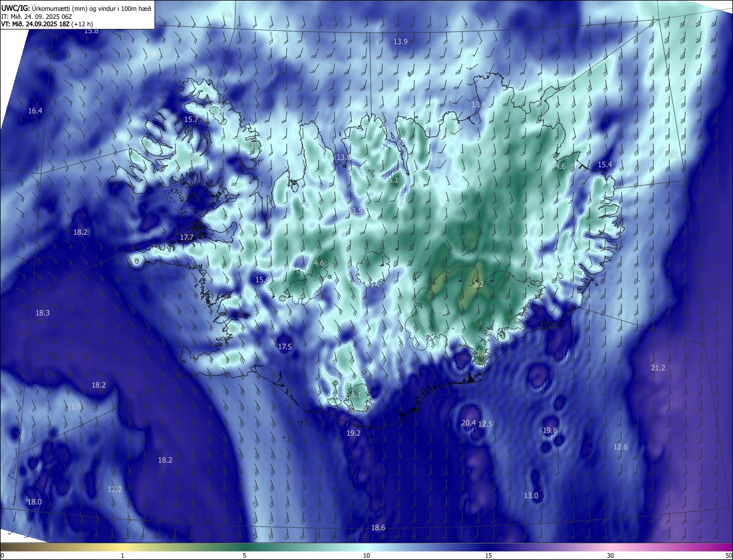Click the 17.7 value label
This screenshot has height=560, width=733.
tap(187, 237)
